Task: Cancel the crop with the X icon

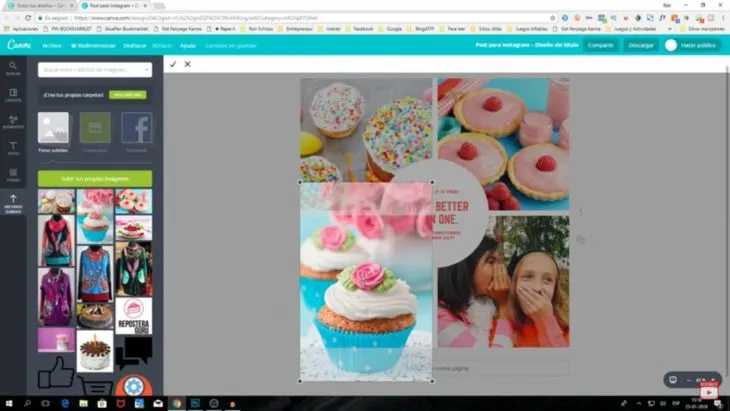Action: click(187, 64)
